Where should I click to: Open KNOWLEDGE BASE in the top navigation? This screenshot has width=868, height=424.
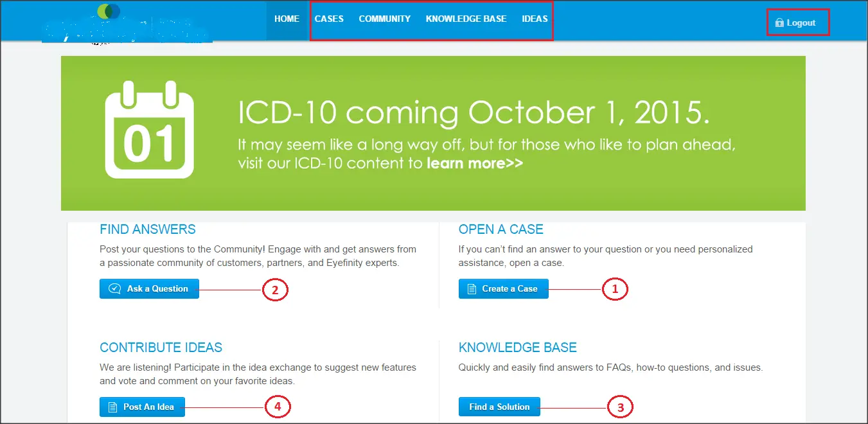(x=466, y=19)
